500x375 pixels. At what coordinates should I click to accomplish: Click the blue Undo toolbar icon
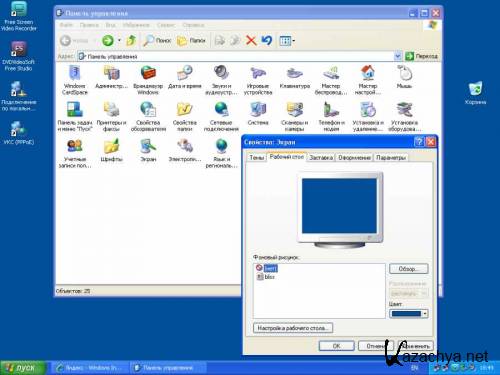pyautogui.click(x=267, y=41)
